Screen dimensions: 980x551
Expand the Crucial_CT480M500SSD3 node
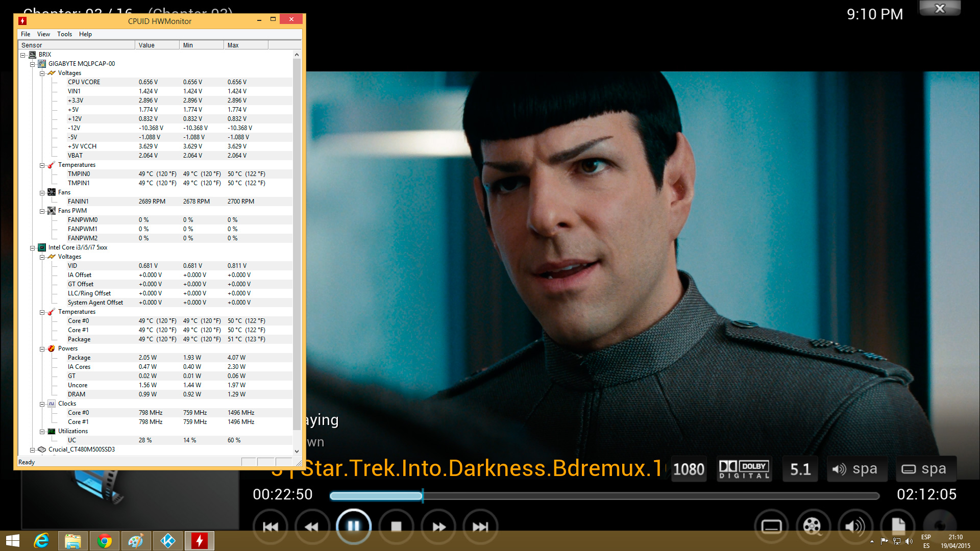click(32, 450)
